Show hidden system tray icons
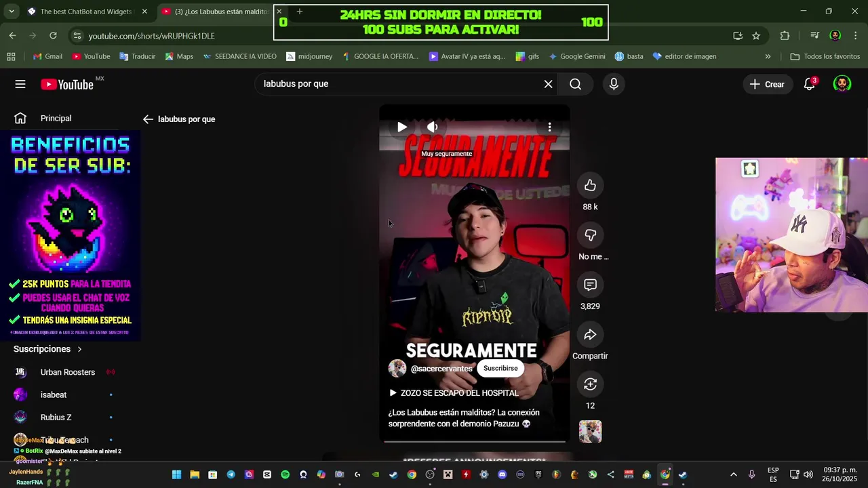Viewport: 868px width, 488px height. pos(733,474)
